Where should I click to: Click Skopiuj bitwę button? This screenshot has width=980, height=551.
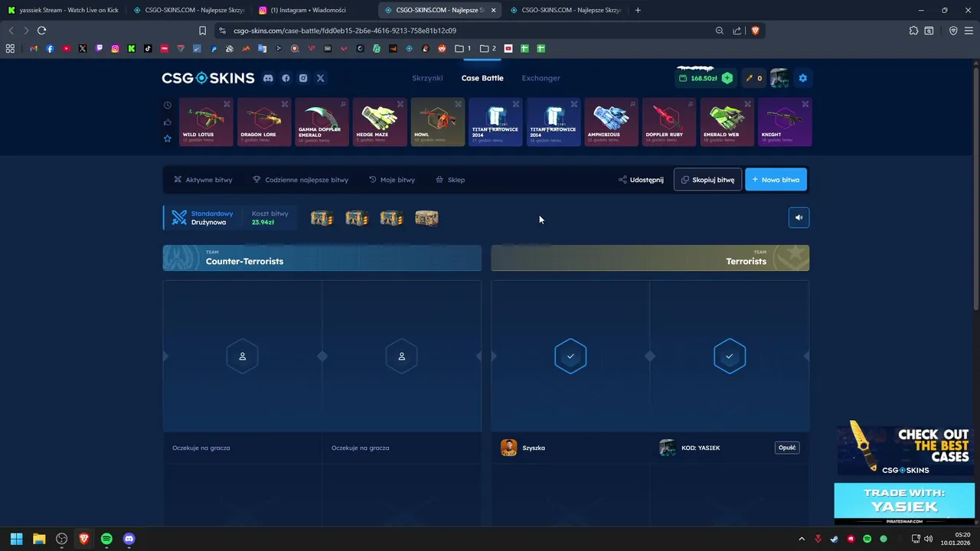(707, 180)
